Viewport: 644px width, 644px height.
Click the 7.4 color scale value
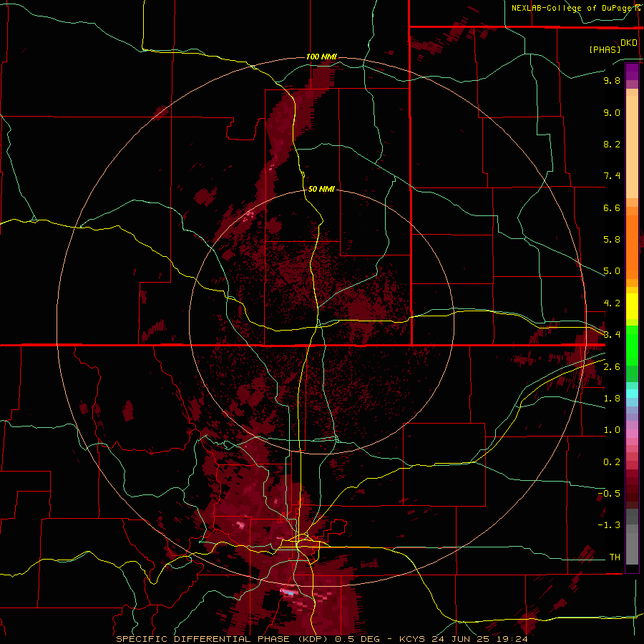[x=612, y=176]
